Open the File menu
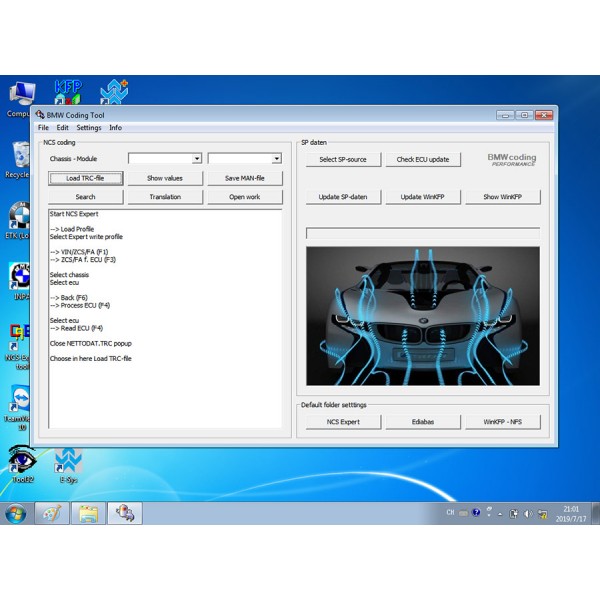The image size is (600, 600). (43, 128)
